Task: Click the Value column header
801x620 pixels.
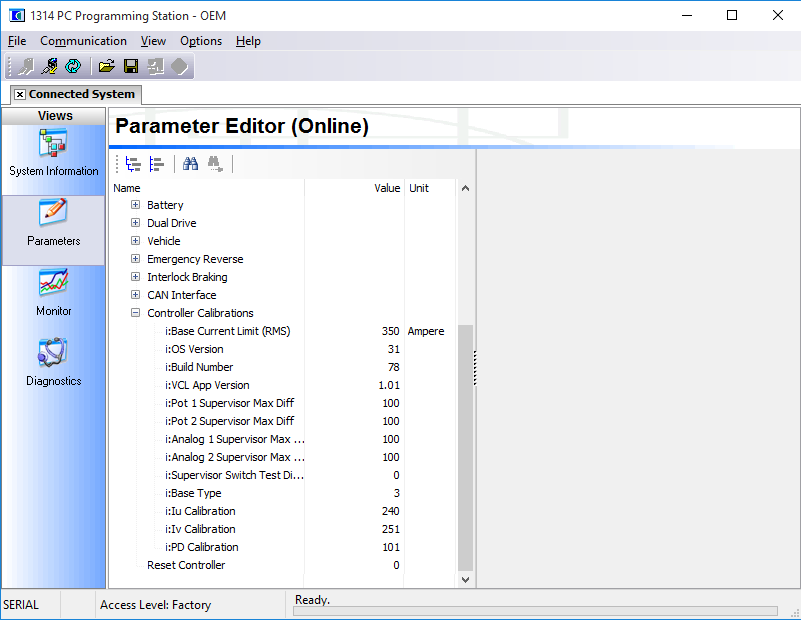Action: [x=354, y=188]
